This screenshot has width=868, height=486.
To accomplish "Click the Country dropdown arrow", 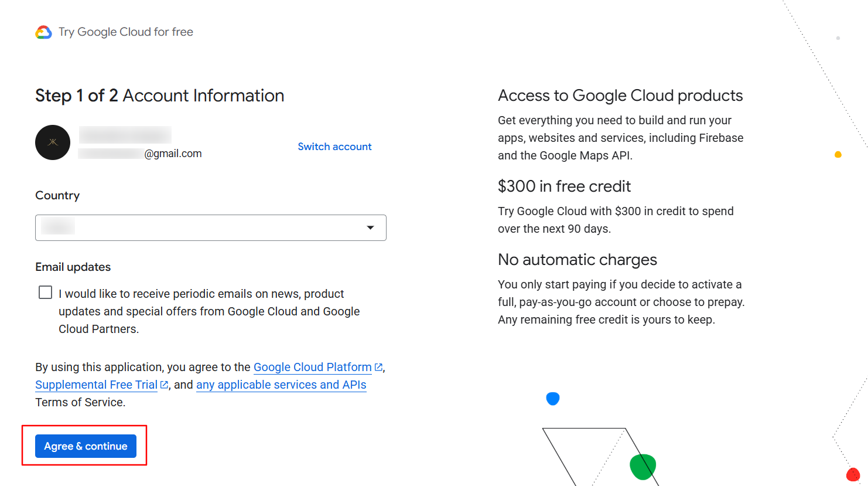I will (x=370, y=227).
